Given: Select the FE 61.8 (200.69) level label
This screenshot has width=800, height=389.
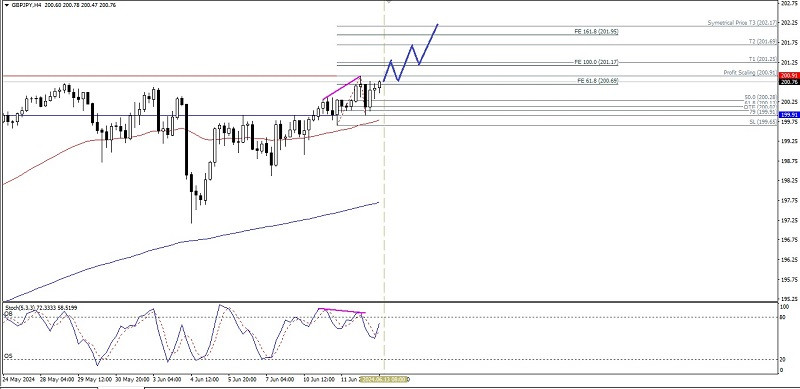Looking at the screenshot, I should click(x=597, y=81).
